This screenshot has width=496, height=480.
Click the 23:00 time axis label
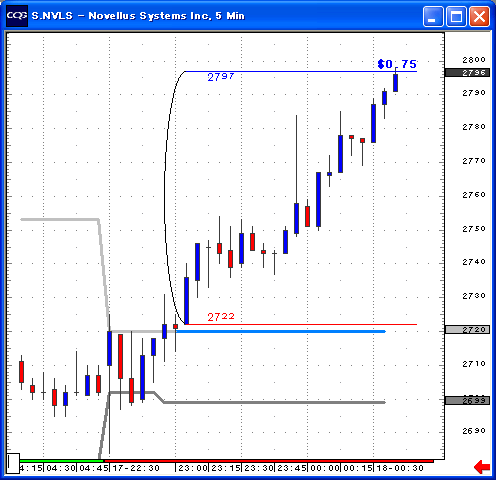click(193, 468)
